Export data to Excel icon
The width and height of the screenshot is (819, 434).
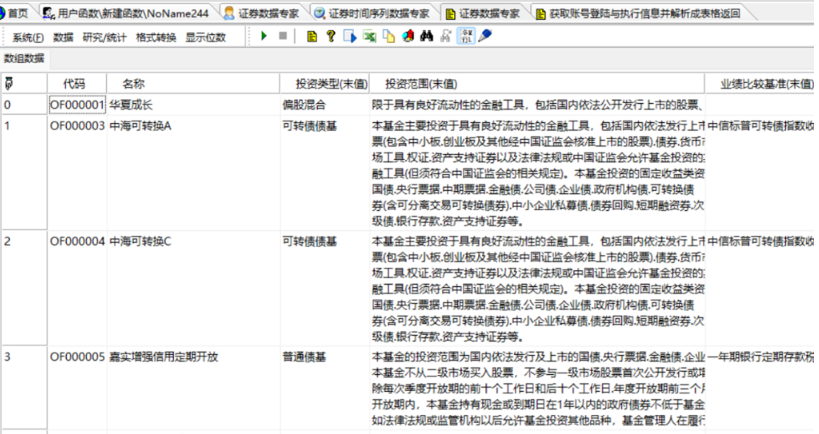point(370,36)
